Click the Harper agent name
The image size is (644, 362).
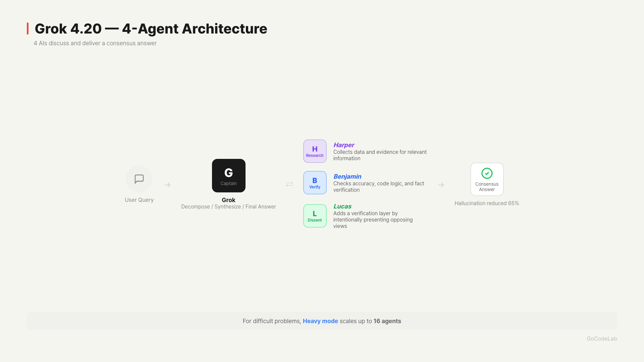[343, 145]
